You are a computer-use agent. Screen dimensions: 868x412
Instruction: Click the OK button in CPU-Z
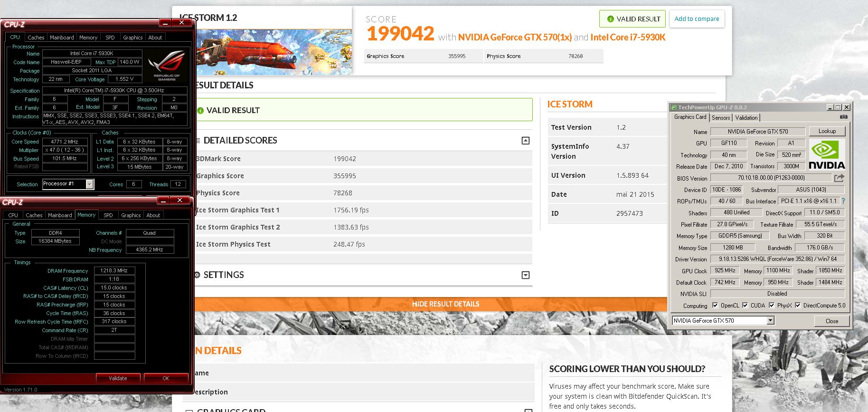pos(166,378)
